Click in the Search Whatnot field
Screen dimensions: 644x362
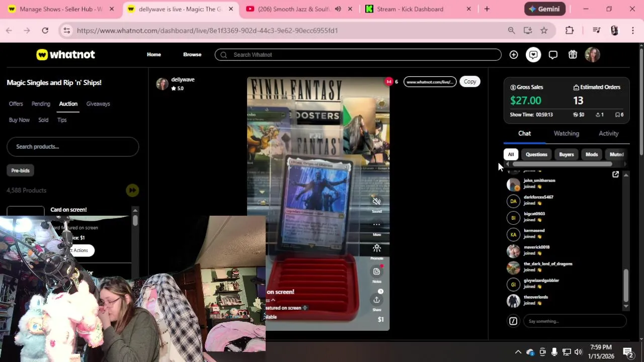pos(358,55)
